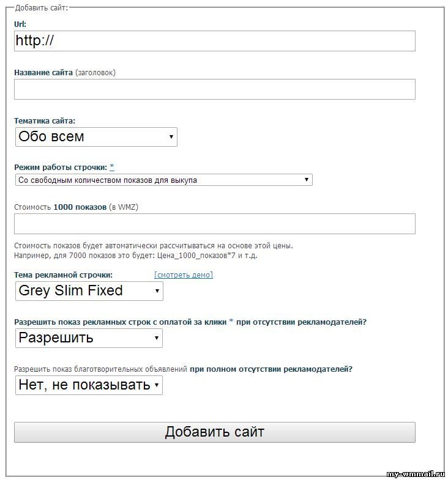Click the Тема рекламной строчки label
This screenshot has width=448, height=480.
pos(64,275)
